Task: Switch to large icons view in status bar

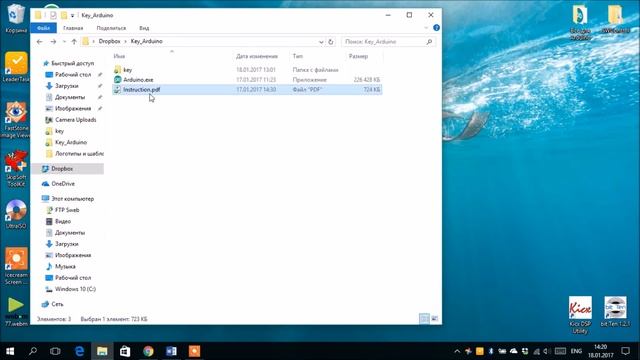Action: [435, 319]
